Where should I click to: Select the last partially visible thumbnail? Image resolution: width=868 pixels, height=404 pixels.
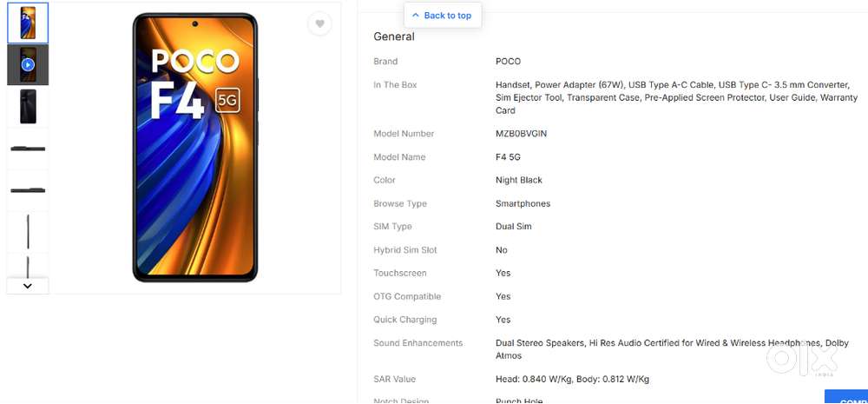pos(28,266)
